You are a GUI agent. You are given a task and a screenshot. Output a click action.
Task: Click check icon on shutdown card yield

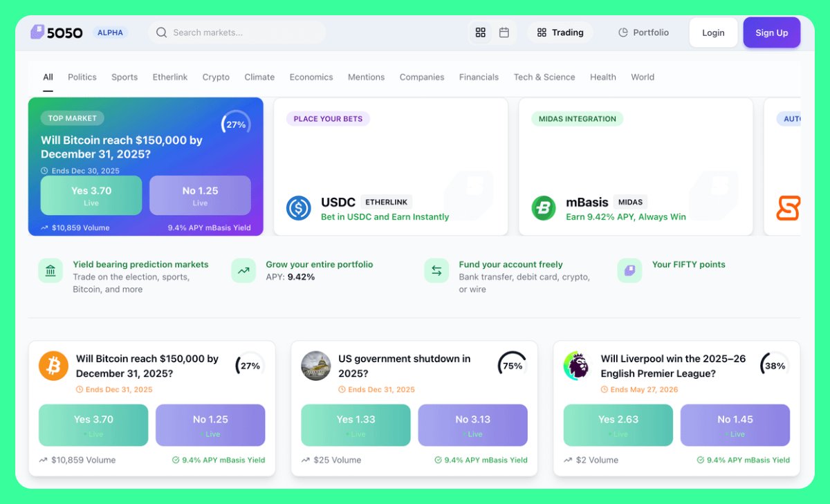[x=439, y=460]
